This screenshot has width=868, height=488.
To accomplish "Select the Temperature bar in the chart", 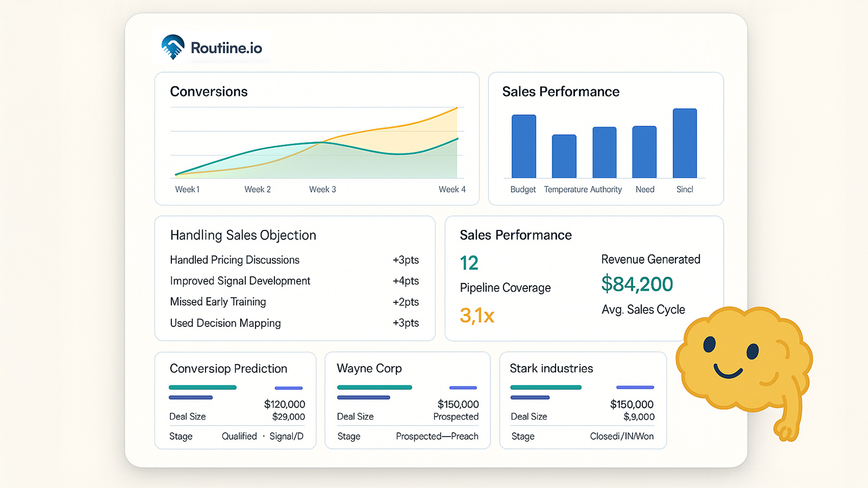I will [x=564, y=156].
